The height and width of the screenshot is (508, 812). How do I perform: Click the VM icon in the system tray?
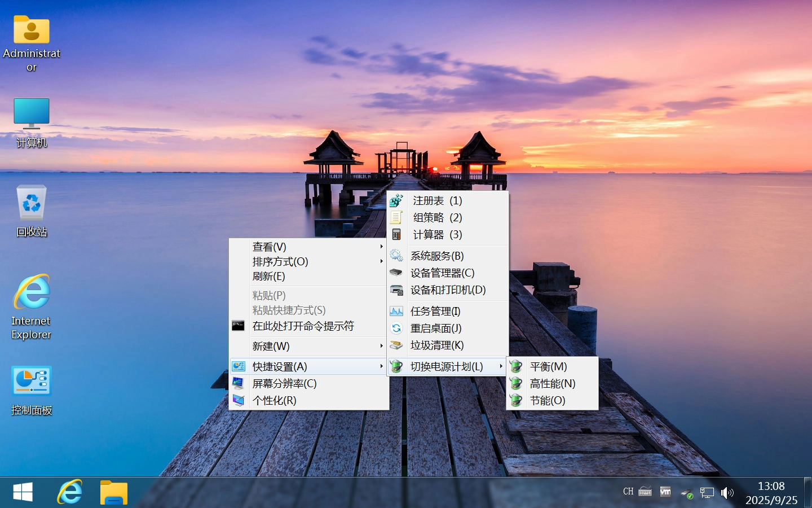click(x=665, y=492)
